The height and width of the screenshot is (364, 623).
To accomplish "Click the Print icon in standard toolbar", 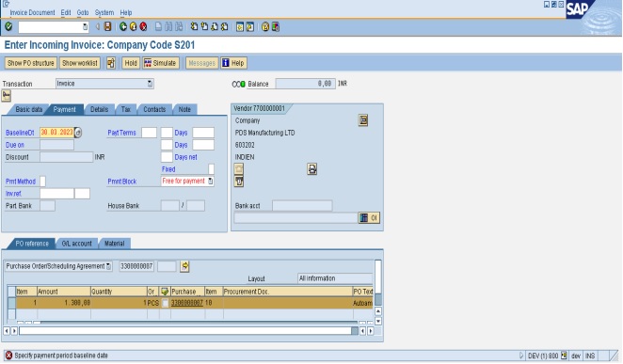I will [x=158, y=26].
